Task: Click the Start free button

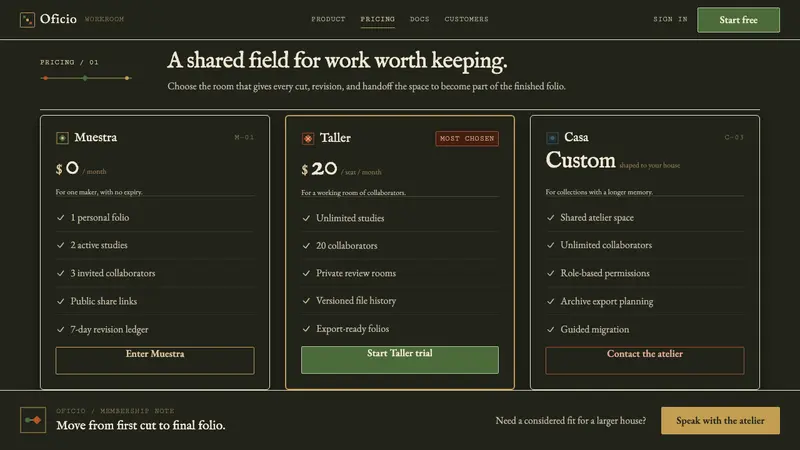Action: pyautogui.click(x=738, y=20)
